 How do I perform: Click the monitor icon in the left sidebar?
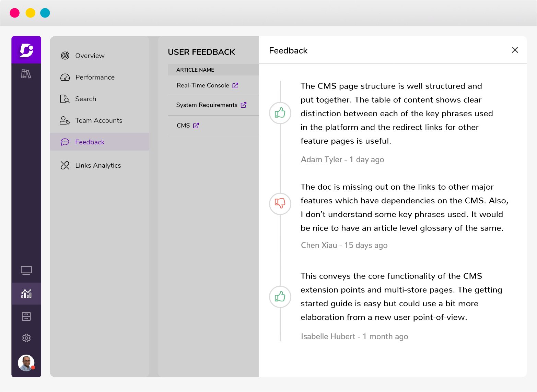click(26, 271)
